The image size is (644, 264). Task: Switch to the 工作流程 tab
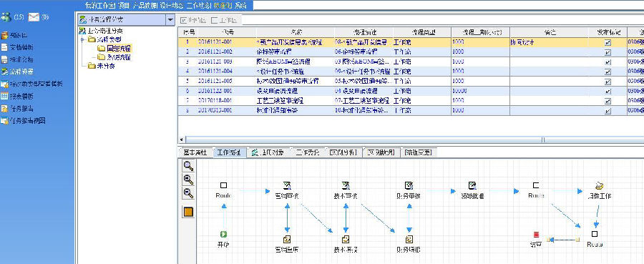230,152
